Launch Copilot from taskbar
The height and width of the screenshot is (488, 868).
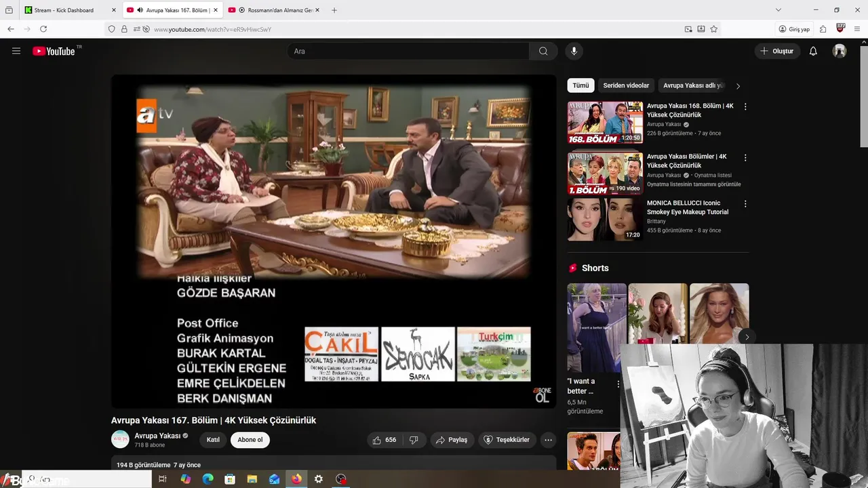(185, 479)
